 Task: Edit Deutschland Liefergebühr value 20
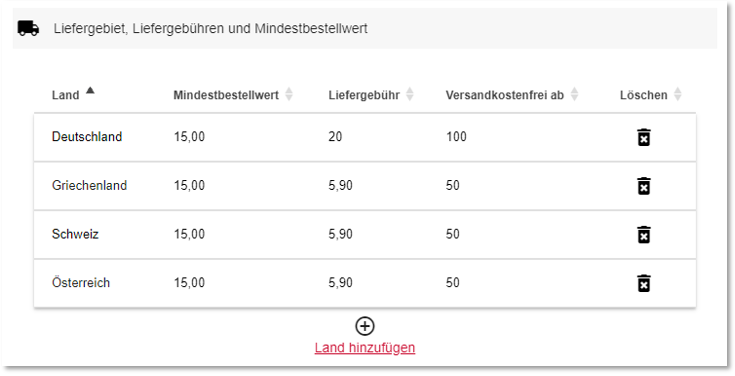pyautogui.click(x=335, y=136)
